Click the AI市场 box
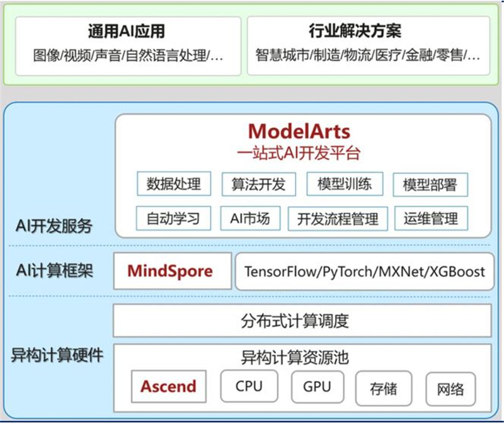 [250, 219]
